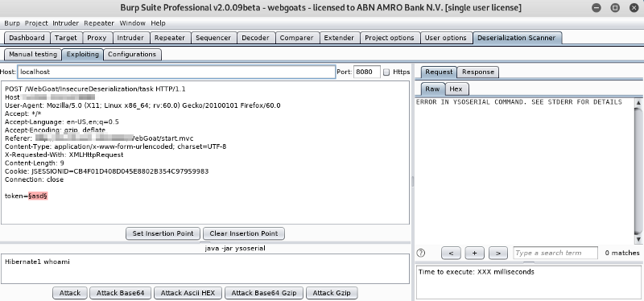
Task: Click Clear Insertion Point button
Action: pyautogui.click(x=244, y=233)
